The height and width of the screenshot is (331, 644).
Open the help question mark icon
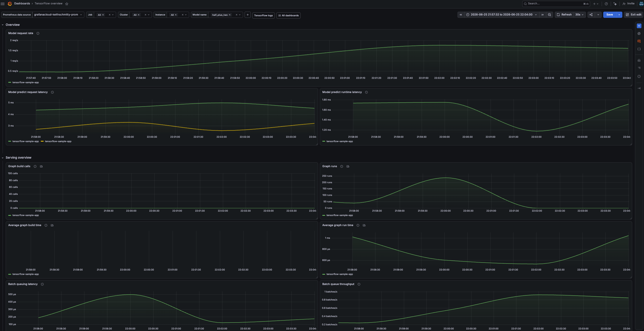click(x=606, y=4)
